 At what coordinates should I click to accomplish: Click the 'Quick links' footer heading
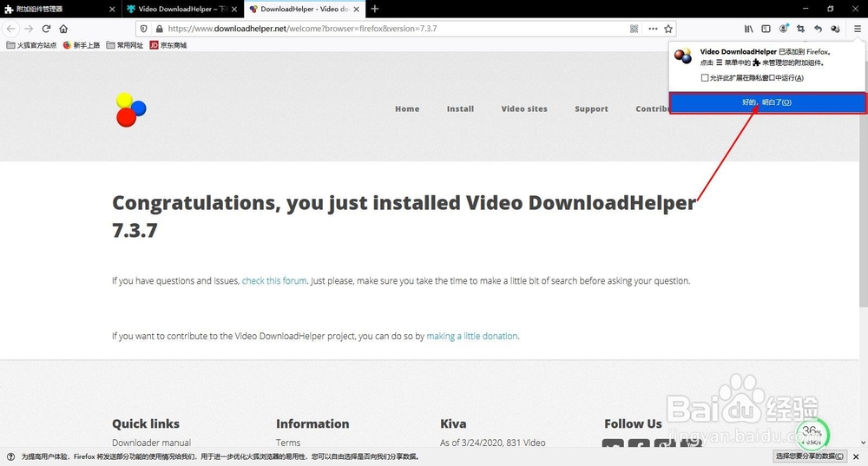click(x=146, y=424)
